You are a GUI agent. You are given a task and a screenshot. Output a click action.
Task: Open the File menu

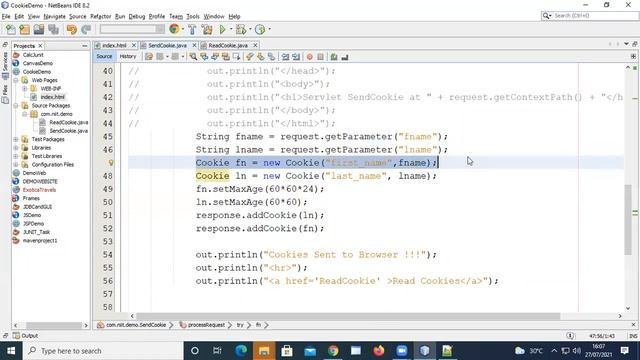point(6,16)
